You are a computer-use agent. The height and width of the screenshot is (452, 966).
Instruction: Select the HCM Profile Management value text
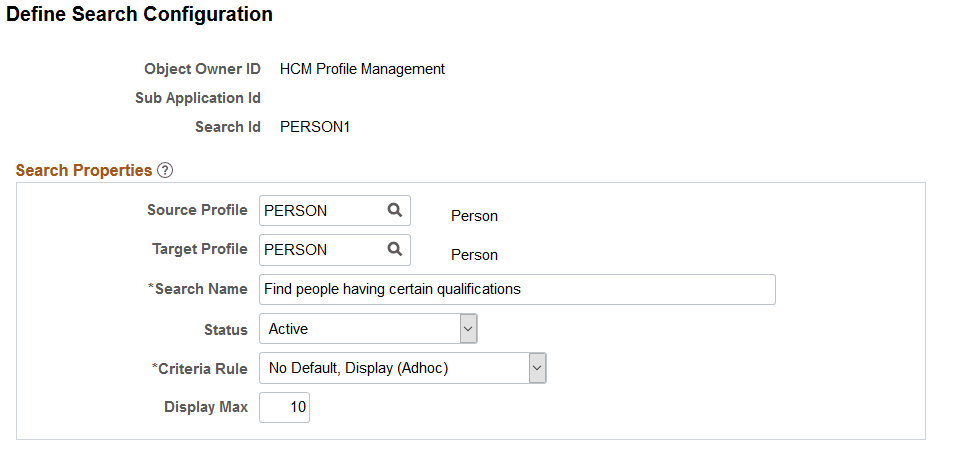click(x=362, y=69)
